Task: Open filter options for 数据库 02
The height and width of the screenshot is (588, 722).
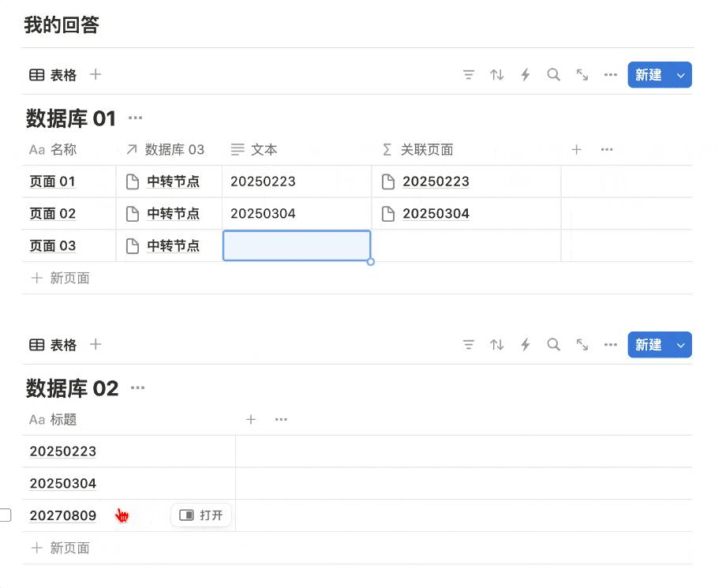Action: [x=468, y=344]
